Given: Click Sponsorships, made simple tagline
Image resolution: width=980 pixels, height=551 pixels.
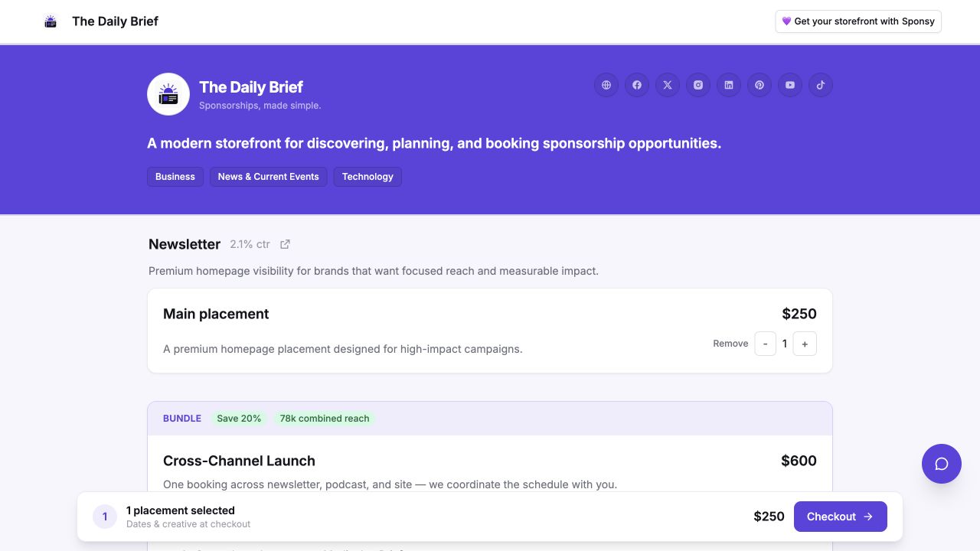Looking at the screenshot, I should click(x=260, y=106).
